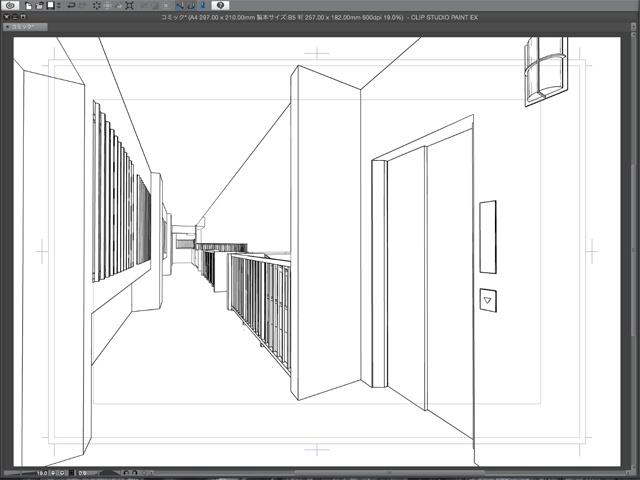Click the Clear outside selection icon

point(108,5)
